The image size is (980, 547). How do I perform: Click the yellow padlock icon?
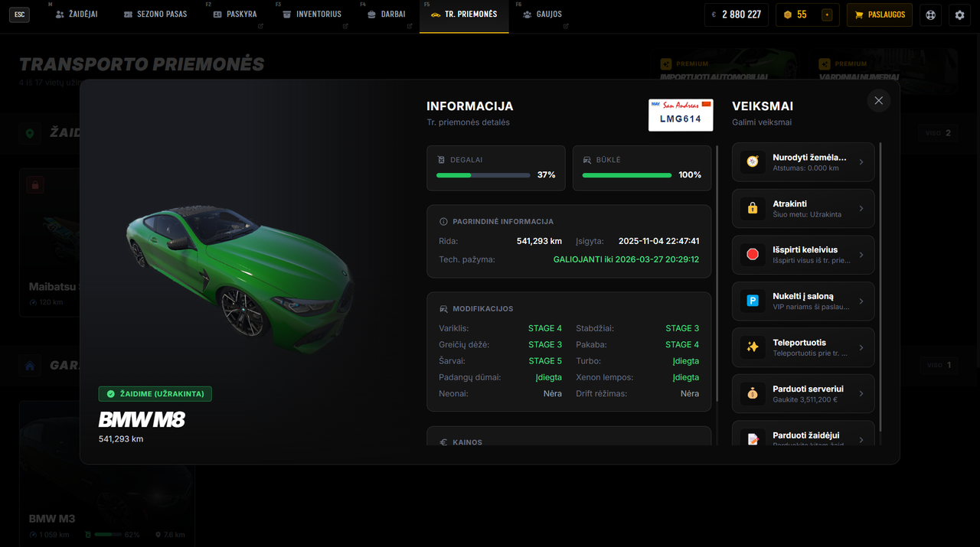753,209
